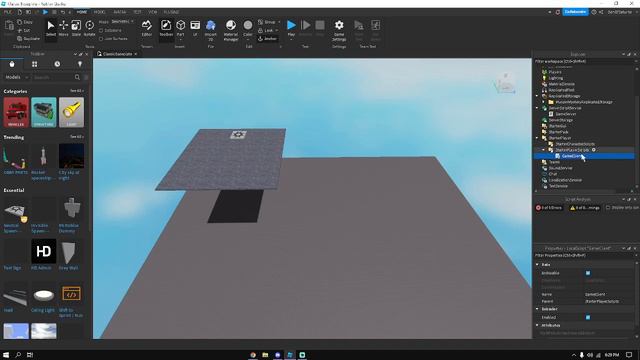Select the Select tool in the ribbon
The width and height of the screenshot is (640, 360).
[51, 29]
